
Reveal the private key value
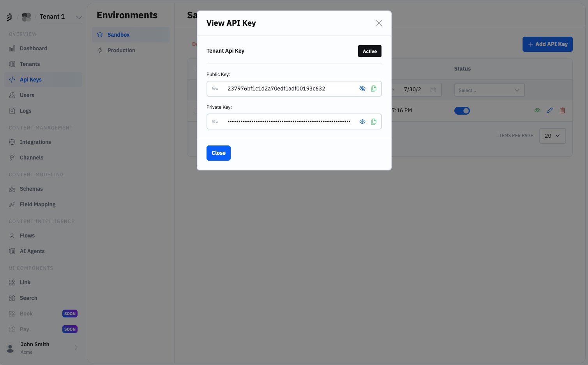point(362,122)
